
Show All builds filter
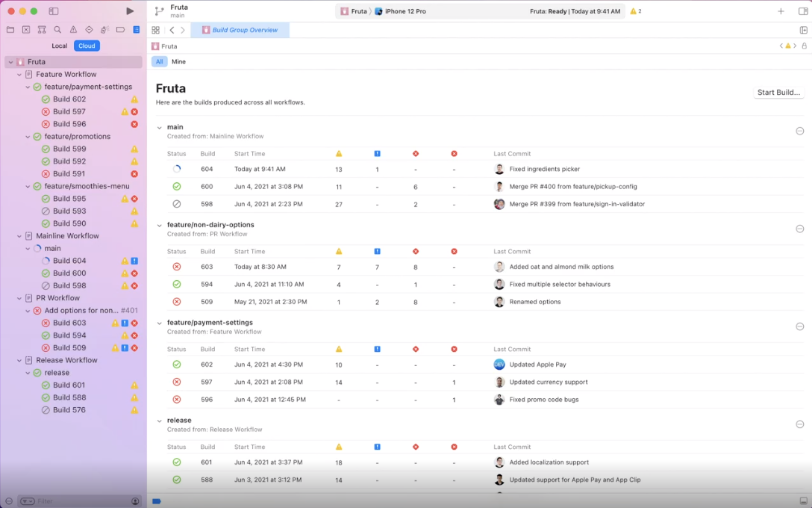pos(159,62)
